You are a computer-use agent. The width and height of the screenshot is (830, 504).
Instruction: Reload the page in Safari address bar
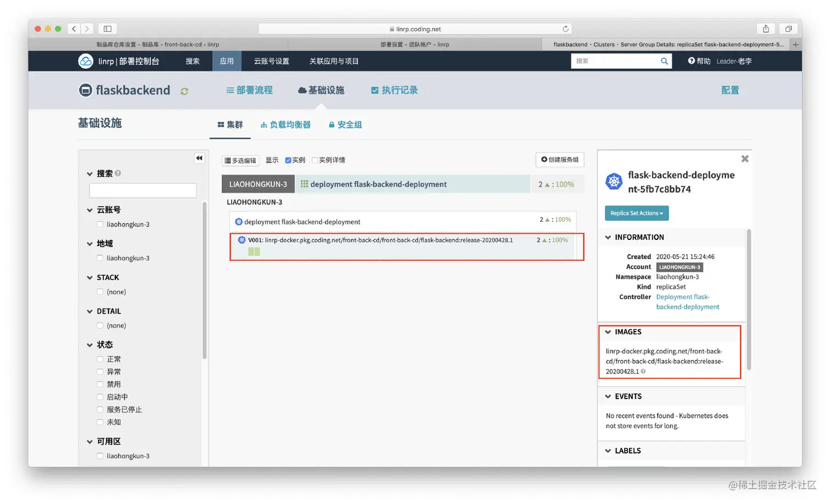565,29
